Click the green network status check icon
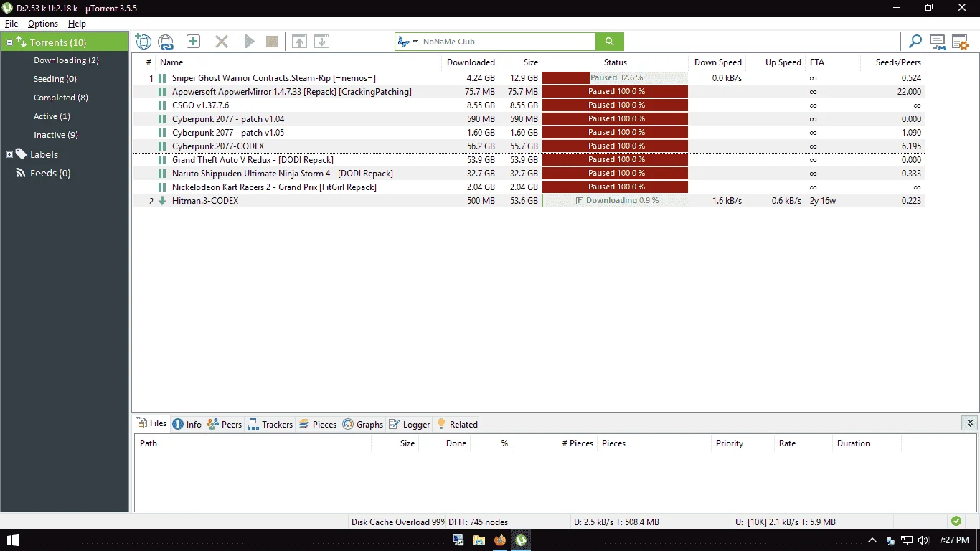Viewport: 980px width, 551px height. (956, 522)
